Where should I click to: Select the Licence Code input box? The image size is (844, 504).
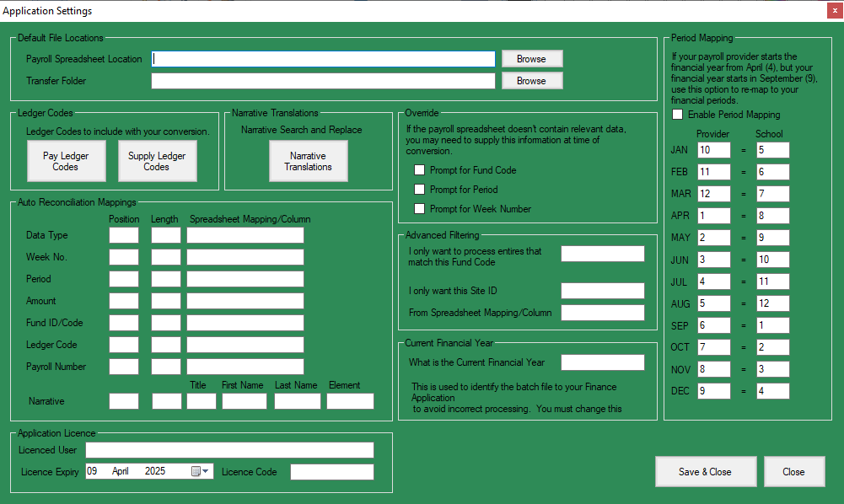pos(331,472)
